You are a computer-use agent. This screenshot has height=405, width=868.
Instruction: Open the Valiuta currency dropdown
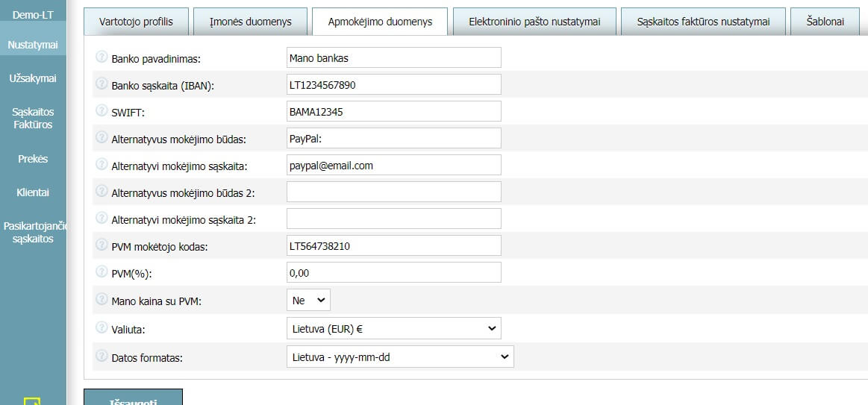pyautogui.click(x=393, y=328)
